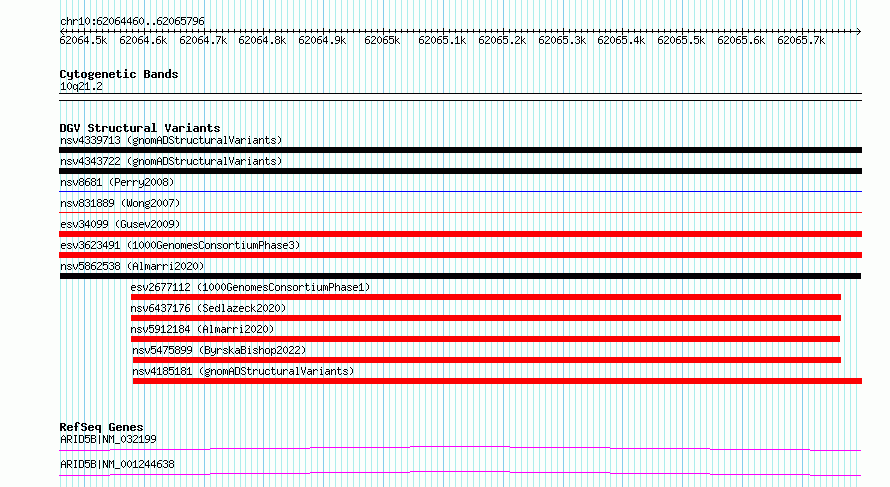This screenshot has width=890, height=487.
Task: Click the black bar under nsv4339713
Action: point(460,150)
